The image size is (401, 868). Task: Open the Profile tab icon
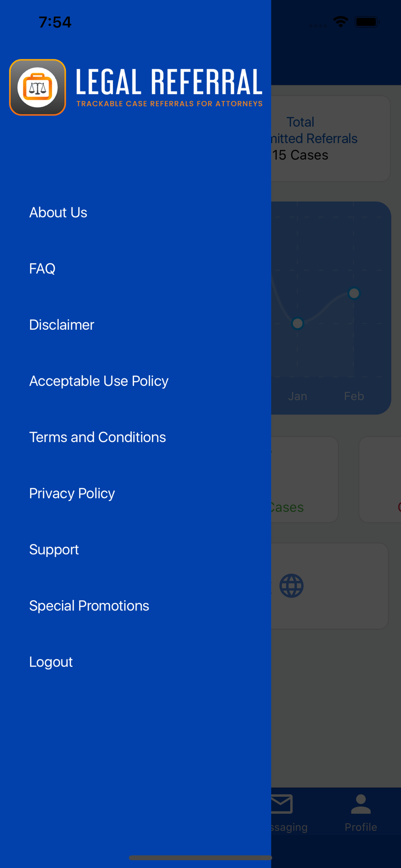click(361, 804)
